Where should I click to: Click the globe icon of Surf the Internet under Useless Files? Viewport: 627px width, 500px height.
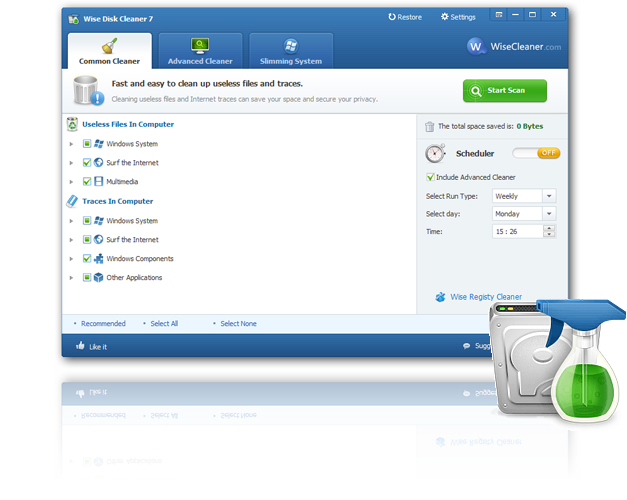[98, 162]
